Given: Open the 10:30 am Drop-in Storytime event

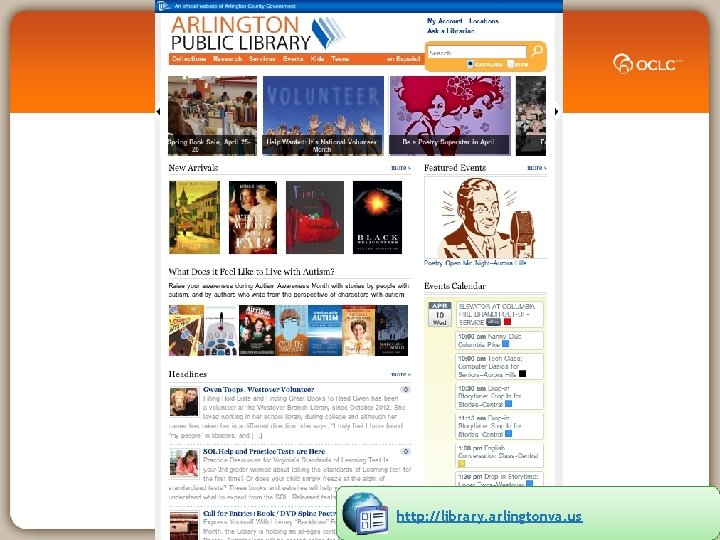Looking at the screenshot, I should 499,396.
